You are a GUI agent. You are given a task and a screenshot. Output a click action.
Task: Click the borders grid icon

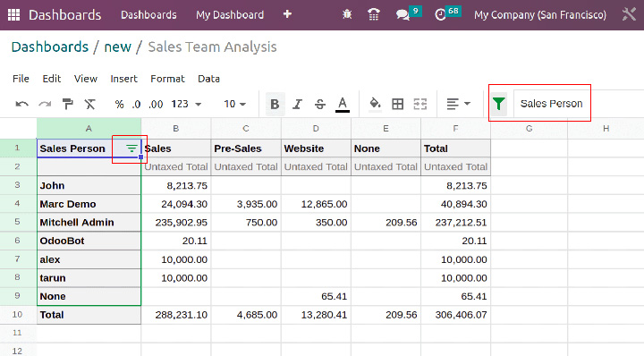coord(397,104)
